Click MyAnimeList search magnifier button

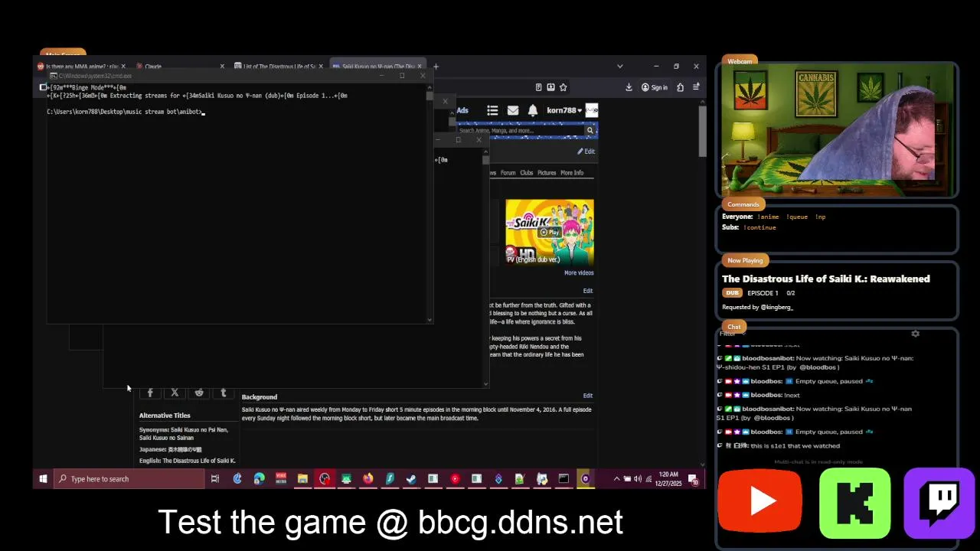[x=590, y=131]
